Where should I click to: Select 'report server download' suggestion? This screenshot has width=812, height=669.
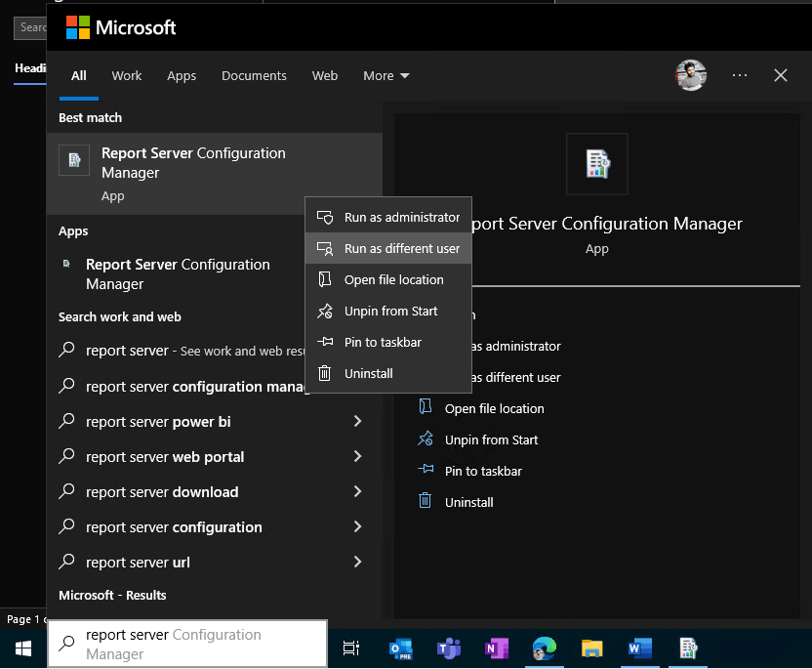[x=215, y=492]
